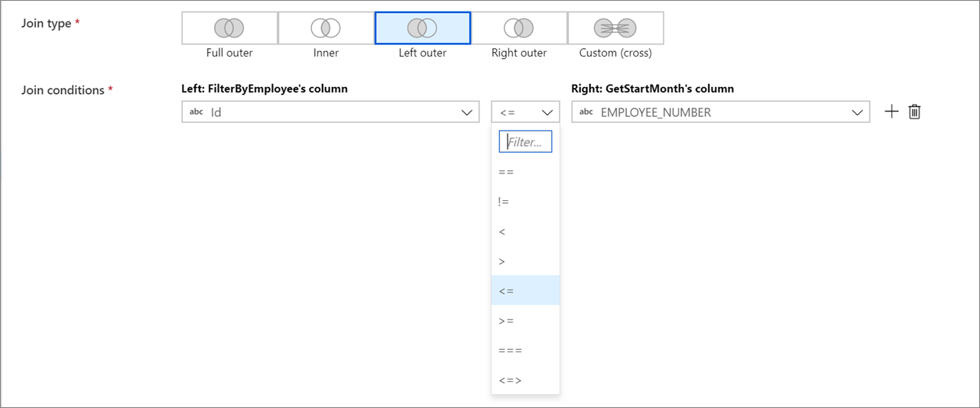Pick the >= operator from the list
The height and width of the screenshot is (408, 980).
[x=525, y=321]
